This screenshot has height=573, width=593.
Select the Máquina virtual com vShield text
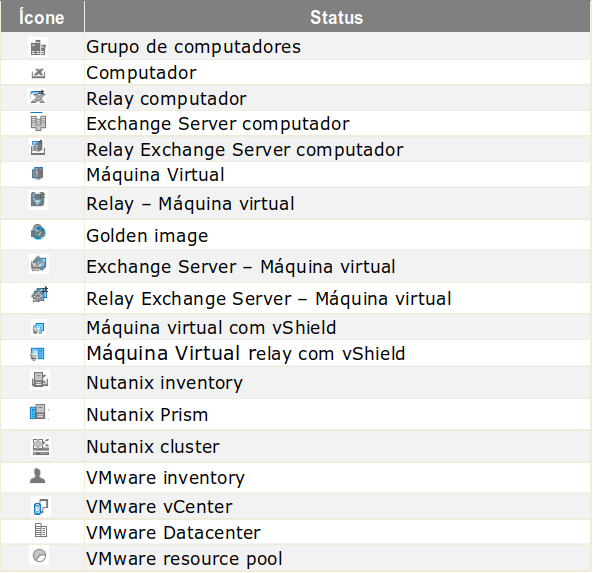point(211,328)
